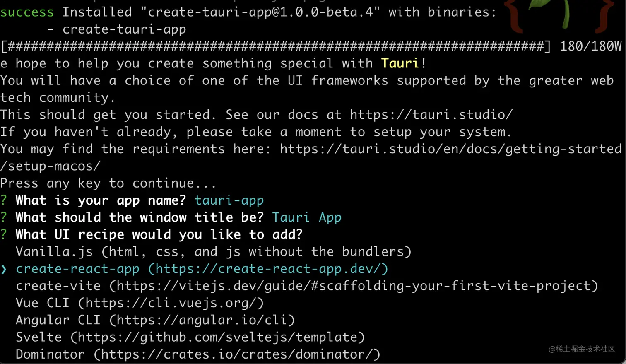
Task: Click the question mark before window title prompt
Action: [x=4, y=217]
